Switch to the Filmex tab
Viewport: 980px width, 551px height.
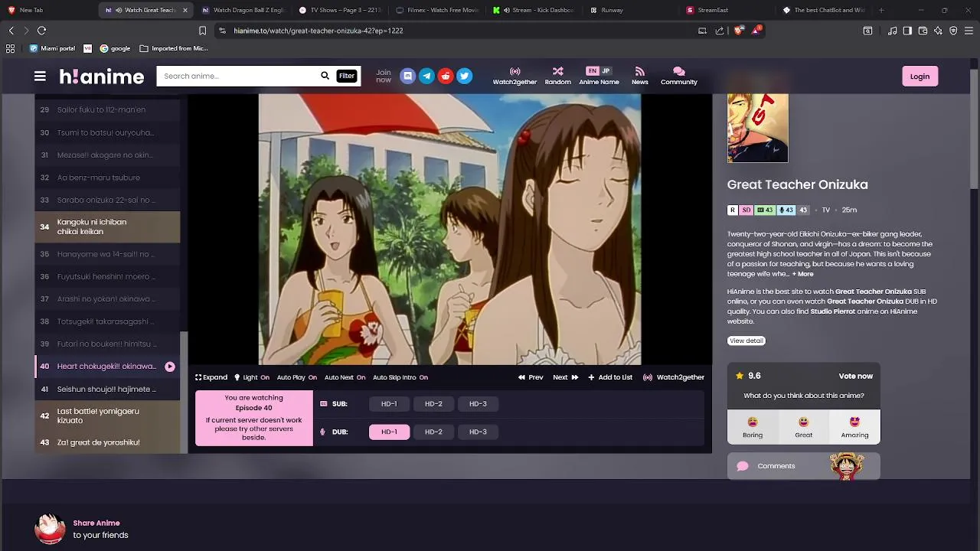coord(438,10)
